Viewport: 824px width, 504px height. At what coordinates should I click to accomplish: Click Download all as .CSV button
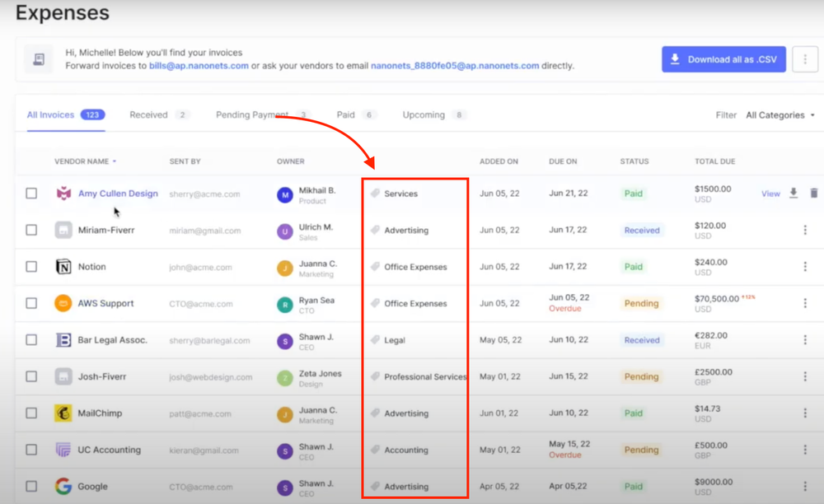[723, 59]
